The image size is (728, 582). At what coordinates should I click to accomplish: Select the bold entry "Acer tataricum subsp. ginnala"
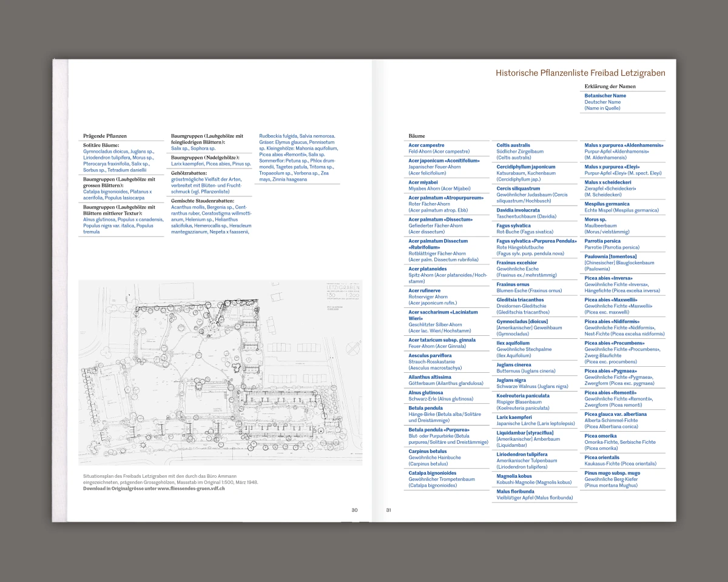[442, 340]
